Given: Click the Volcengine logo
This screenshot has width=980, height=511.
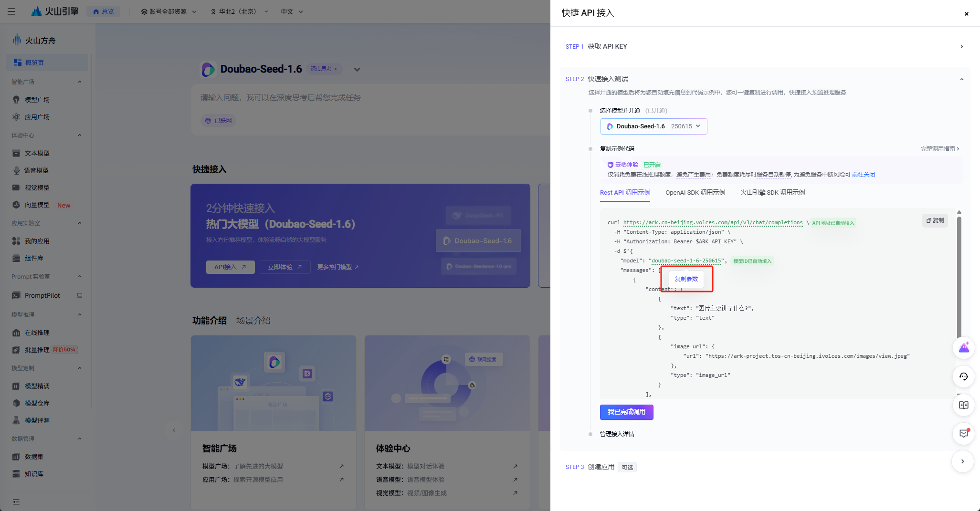Looking at the screenshot, I should 55,11.
